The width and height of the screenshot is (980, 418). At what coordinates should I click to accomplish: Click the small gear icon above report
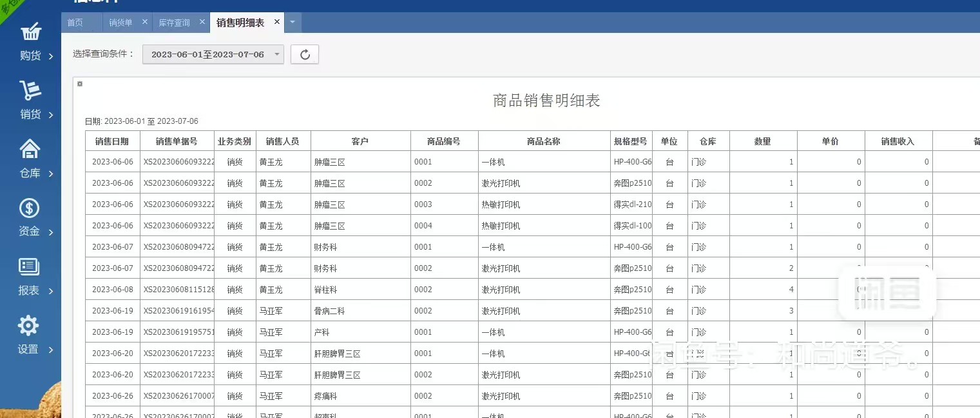pos(80,84)
